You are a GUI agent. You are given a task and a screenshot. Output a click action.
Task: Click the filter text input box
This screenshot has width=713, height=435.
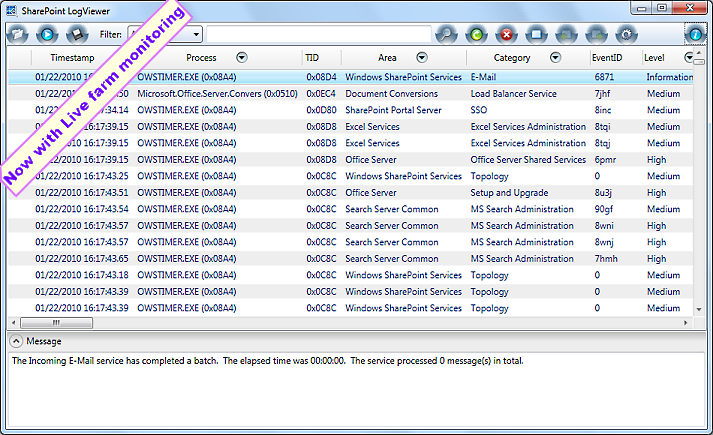coord(319,34)
